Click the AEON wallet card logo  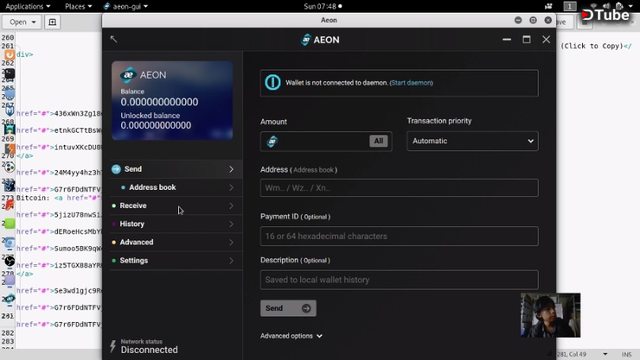coord(128,75)
